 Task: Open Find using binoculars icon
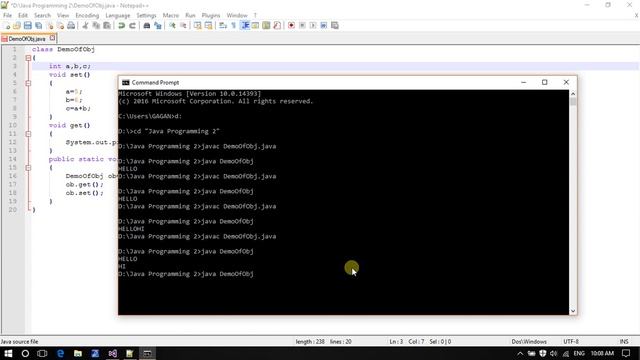point(147,25)
